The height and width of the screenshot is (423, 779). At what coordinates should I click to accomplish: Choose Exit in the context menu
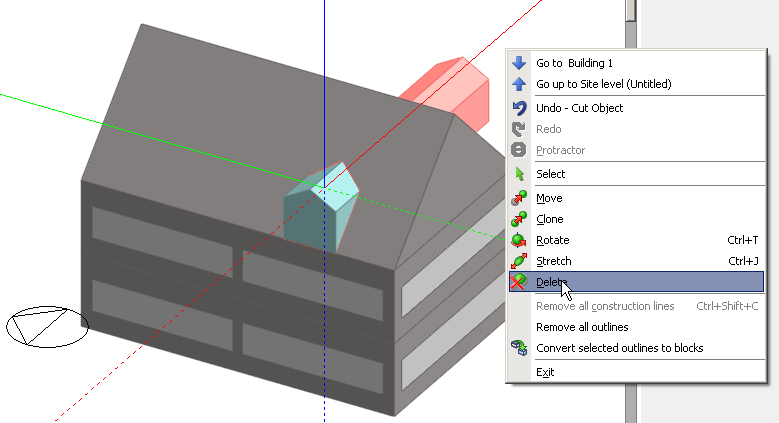click(545, 372)
